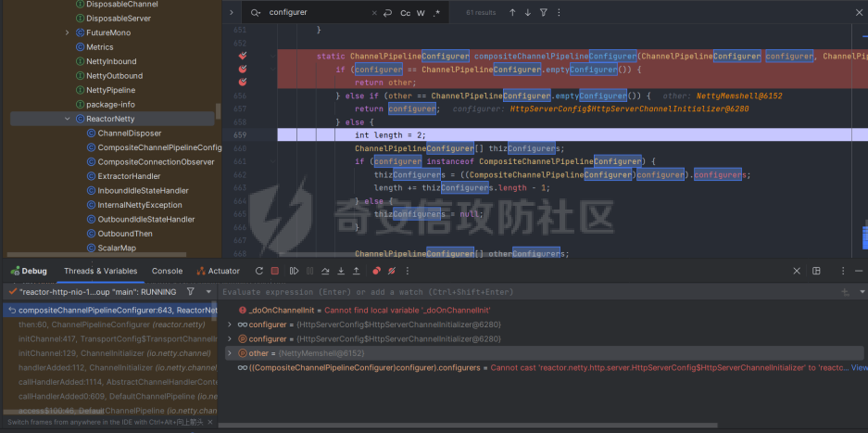Open the search results filter icon

tap(544, 13)
